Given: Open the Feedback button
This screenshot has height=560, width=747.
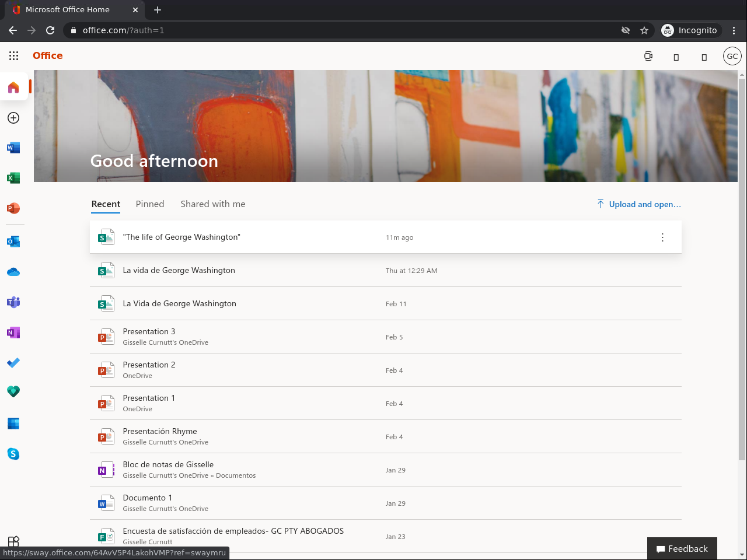Looking at the screenshot, I should point(682,549).
